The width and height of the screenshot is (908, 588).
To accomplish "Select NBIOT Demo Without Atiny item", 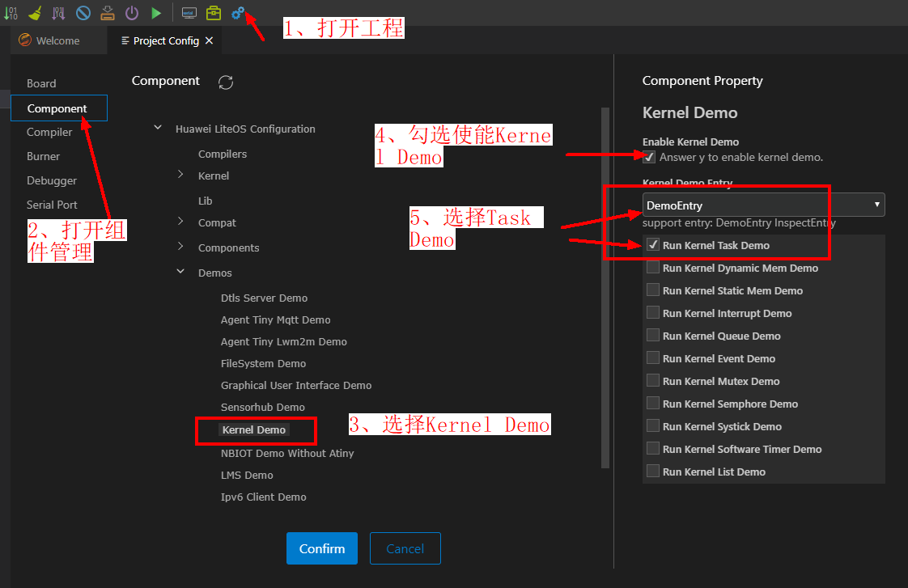I will [x=287, y=453].
